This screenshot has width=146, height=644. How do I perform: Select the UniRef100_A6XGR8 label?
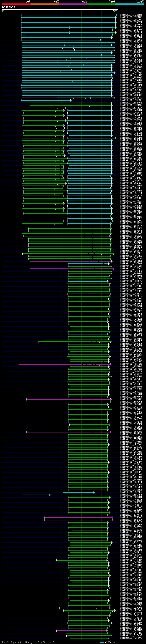tap(131, 341)
